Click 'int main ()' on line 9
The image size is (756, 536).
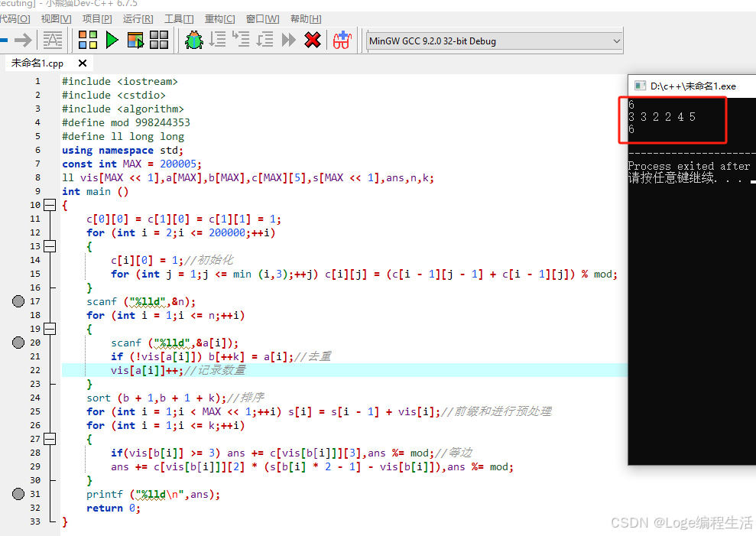[96, 191]
